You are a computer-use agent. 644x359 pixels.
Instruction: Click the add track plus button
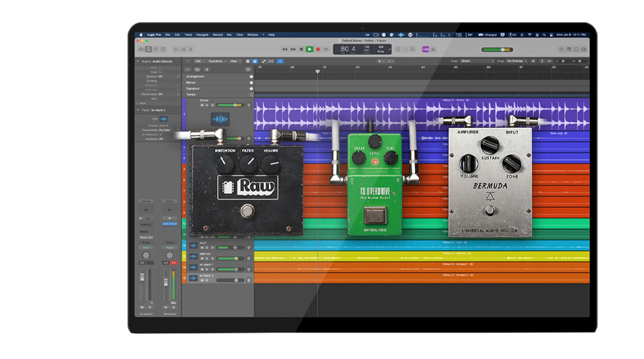click(187, 69)
